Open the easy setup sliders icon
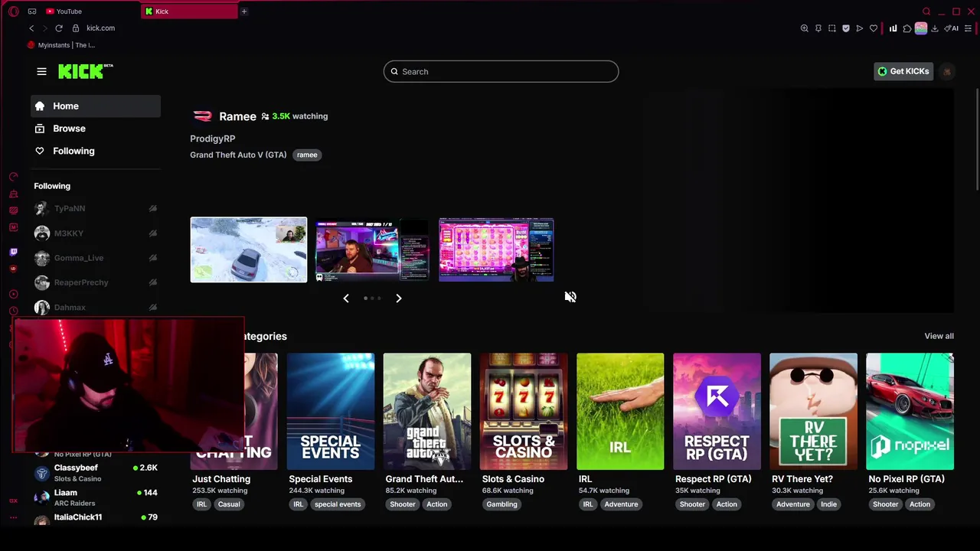Viewport: 980px width, 551px height. (968, 28)
